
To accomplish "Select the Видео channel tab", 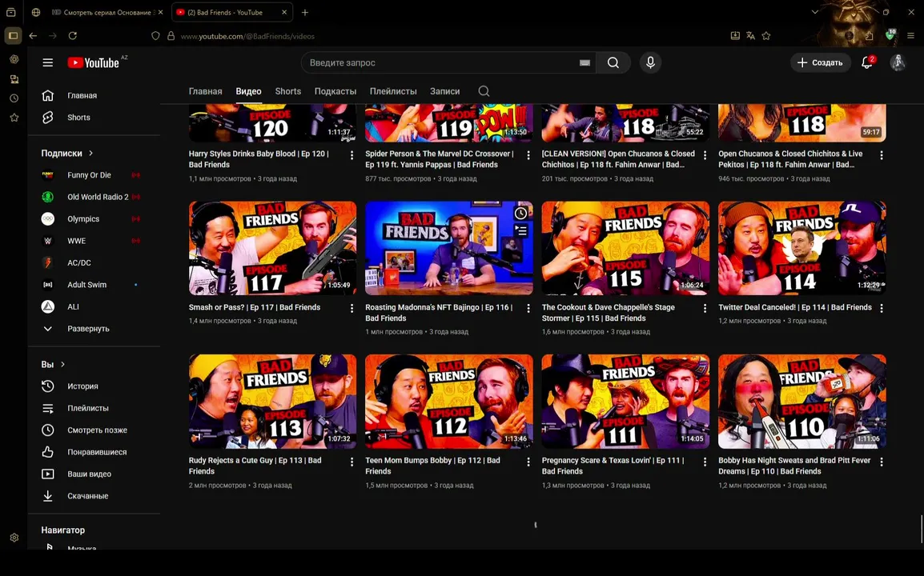I will [x=248, y=91].
